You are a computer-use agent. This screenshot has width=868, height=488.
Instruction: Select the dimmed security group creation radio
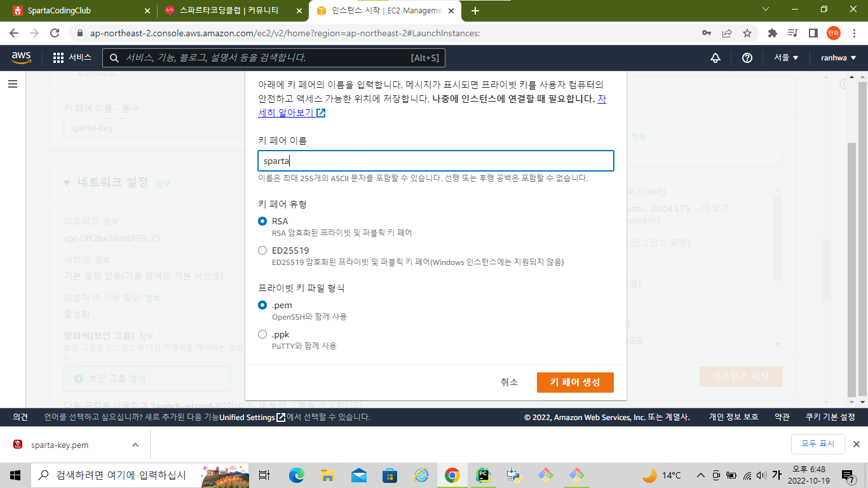pyautogui.click(x=79, y=378)
